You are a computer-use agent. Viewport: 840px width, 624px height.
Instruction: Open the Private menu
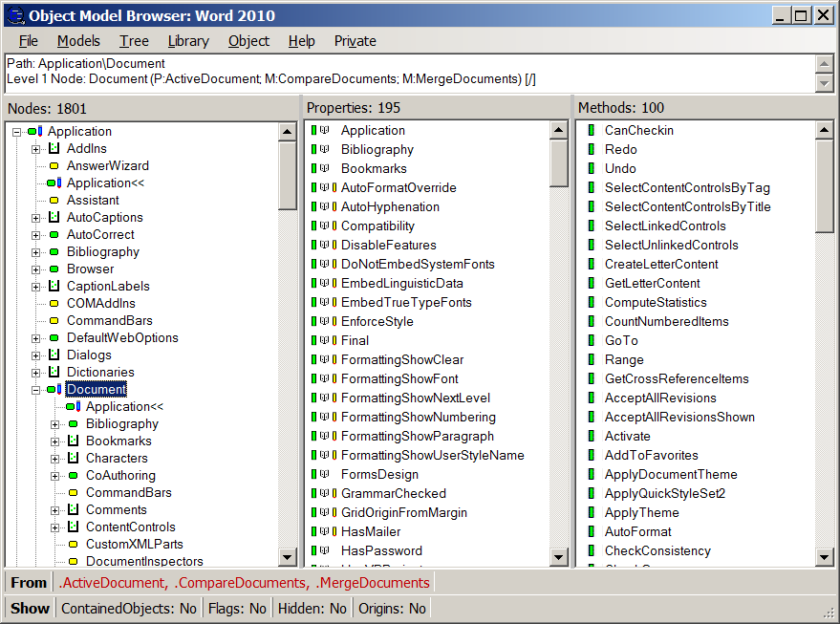pos(355,41)
